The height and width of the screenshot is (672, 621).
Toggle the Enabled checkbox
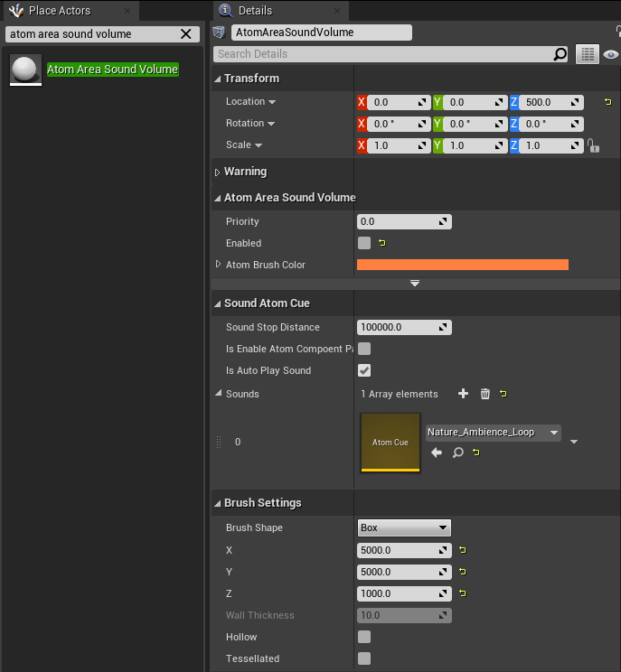(x=364, y=243)
